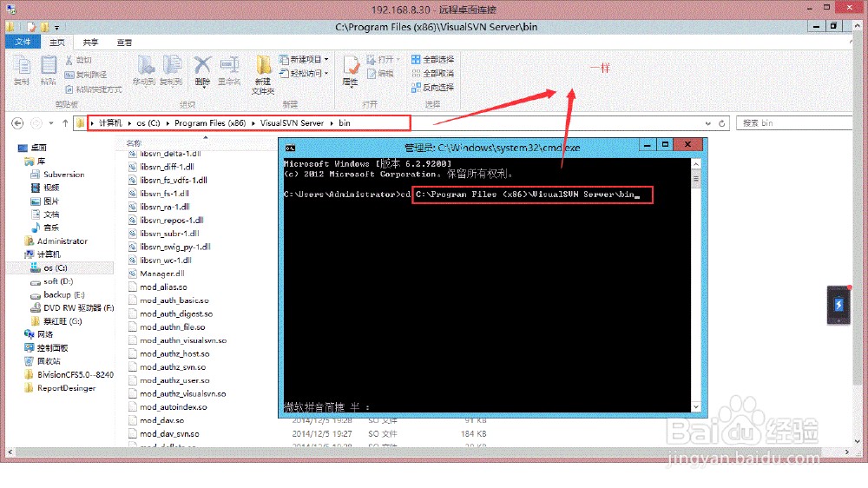The width and height of the screenshot is (868, 488).
Task: Sort by the 名称 (Name) column header
Action: [134, 143]
